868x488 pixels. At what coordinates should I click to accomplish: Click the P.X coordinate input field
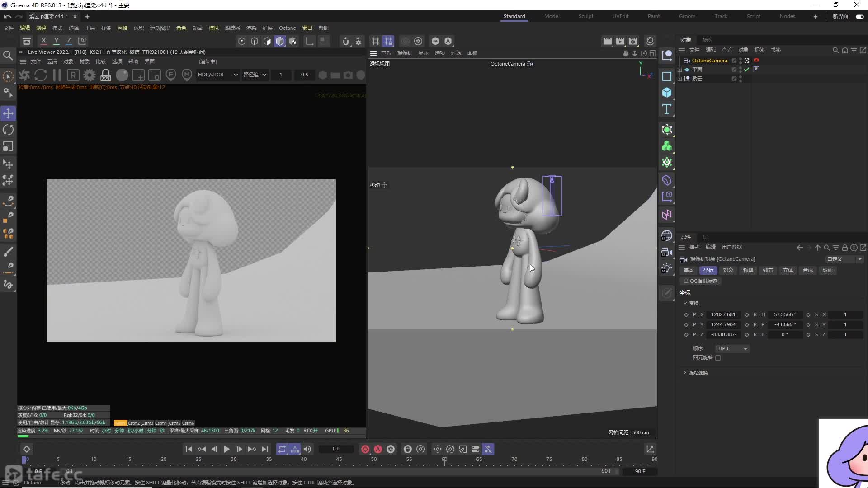click(x=723, y=314)
